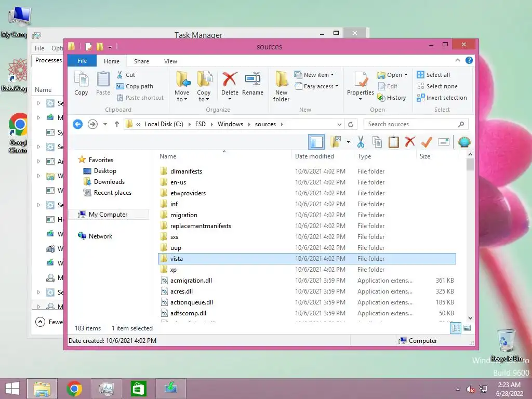
Task: Collapse the ribbon with the chevron
Action: click(x=458, y=60)
